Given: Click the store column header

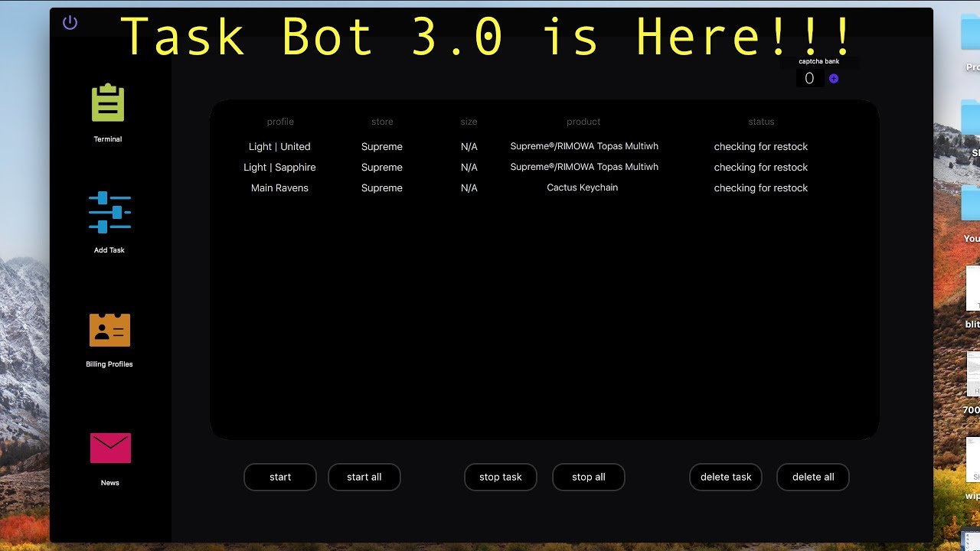Looking at the screenshot, I should (382, 122).
